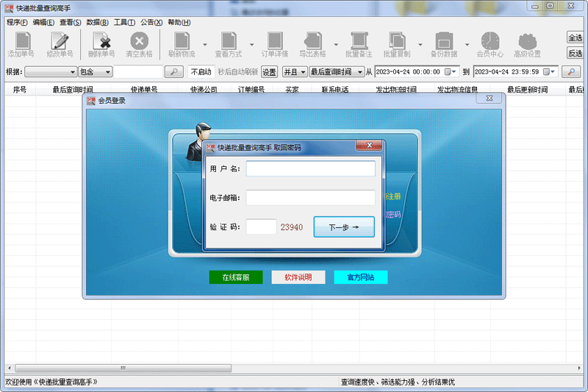Viewport: 588px width, 392px height.
Task: Click the 买家 column header
Action: point(292,90)
